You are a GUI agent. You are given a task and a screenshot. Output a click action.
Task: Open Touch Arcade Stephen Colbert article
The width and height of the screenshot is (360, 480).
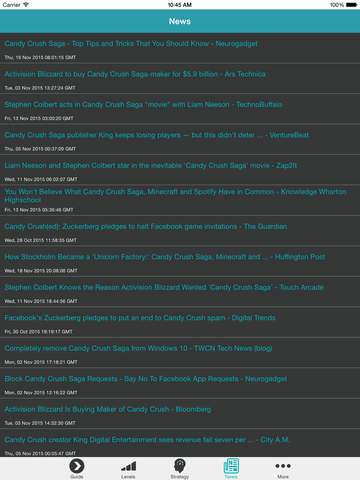(180, 292)
